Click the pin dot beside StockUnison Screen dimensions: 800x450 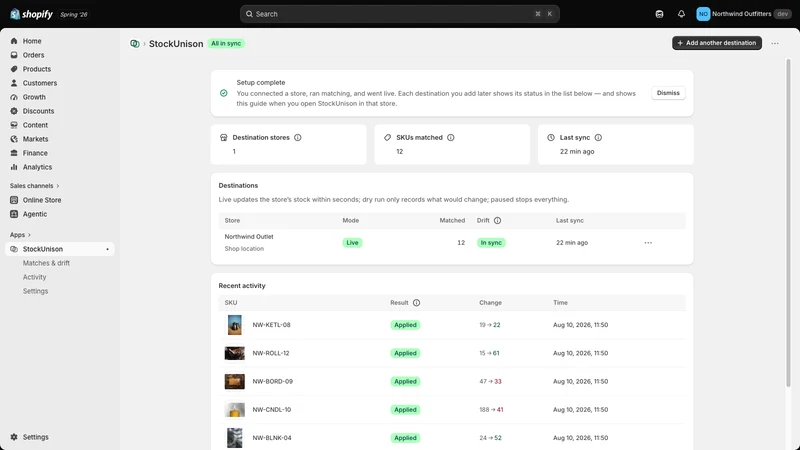tap(108, 249)
